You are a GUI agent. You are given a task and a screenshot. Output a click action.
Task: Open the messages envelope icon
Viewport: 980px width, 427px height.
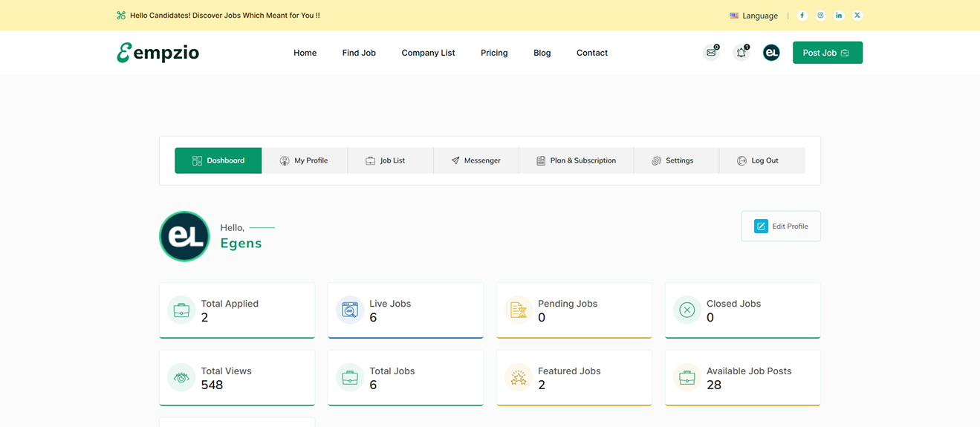click(712, 53)
